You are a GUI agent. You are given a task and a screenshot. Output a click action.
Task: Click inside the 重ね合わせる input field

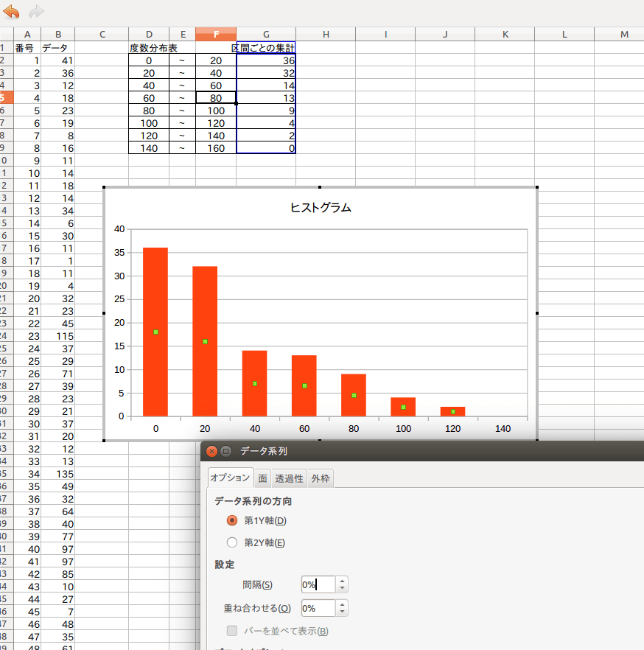pos(318,609)
